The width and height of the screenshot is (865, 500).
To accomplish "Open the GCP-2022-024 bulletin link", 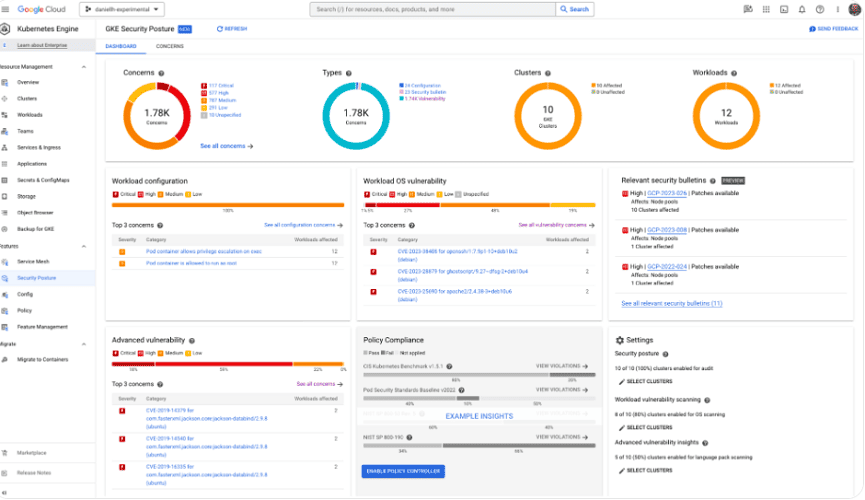I will [x=667, y=267].
